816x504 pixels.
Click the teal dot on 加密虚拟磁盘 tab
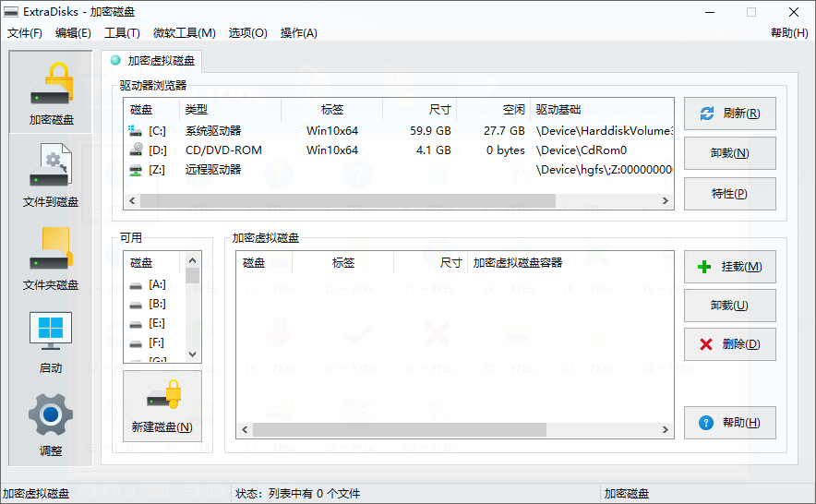point(115,60)
